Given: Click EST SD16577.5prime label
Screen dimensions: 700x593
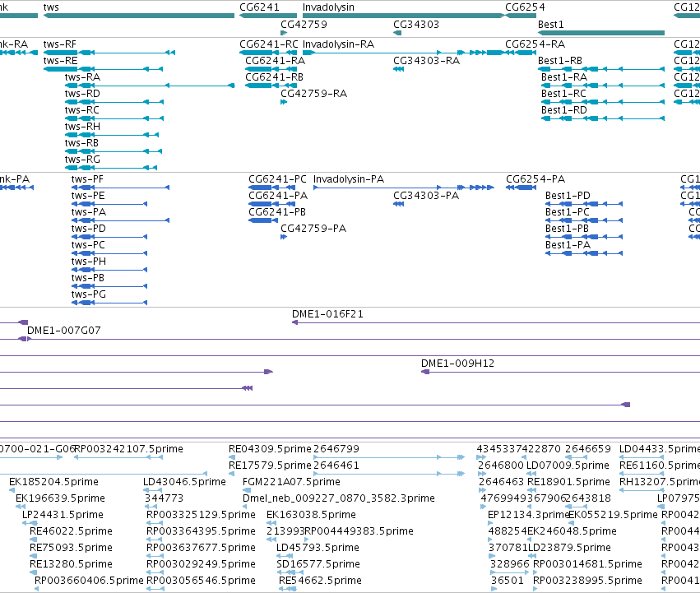Looking at the screenshot, I should tap(318, 564).
